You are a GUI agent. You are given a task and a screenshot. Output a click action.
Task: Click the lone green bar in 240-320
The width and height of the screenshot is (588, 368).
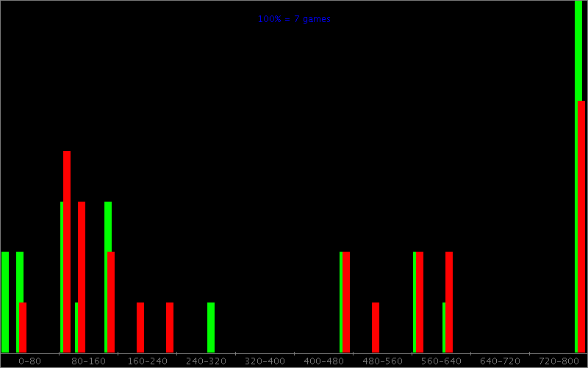pyautogui.click(x=211, y=328)
